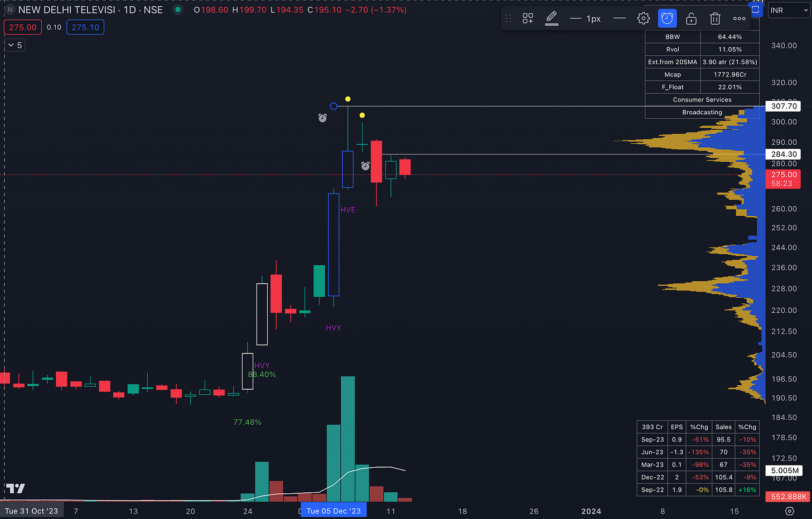Viewport: 812px width, 519px height.
Task: Open drawing settings gear
Action: 643,18
